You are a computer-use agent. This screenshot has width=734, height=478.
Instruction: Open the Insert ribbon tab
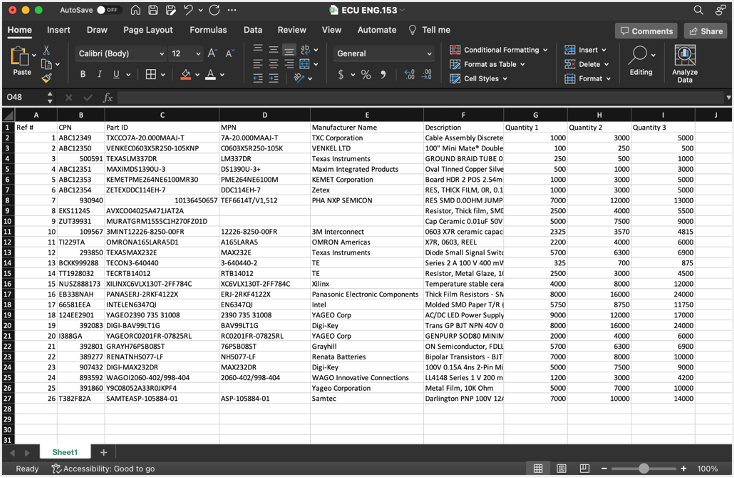[x=59, y=30]
